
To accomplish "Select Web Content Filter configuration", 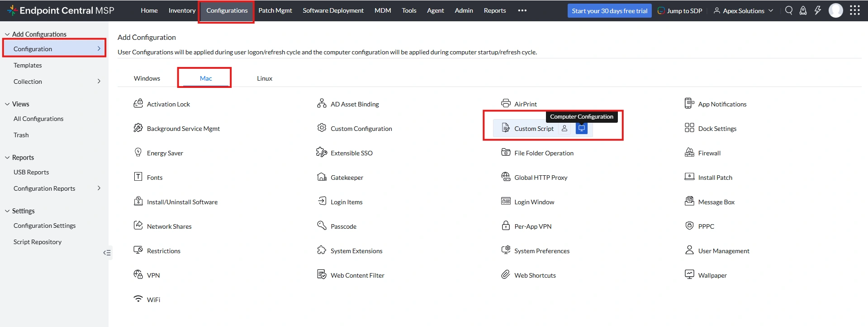I will point(351,275).
